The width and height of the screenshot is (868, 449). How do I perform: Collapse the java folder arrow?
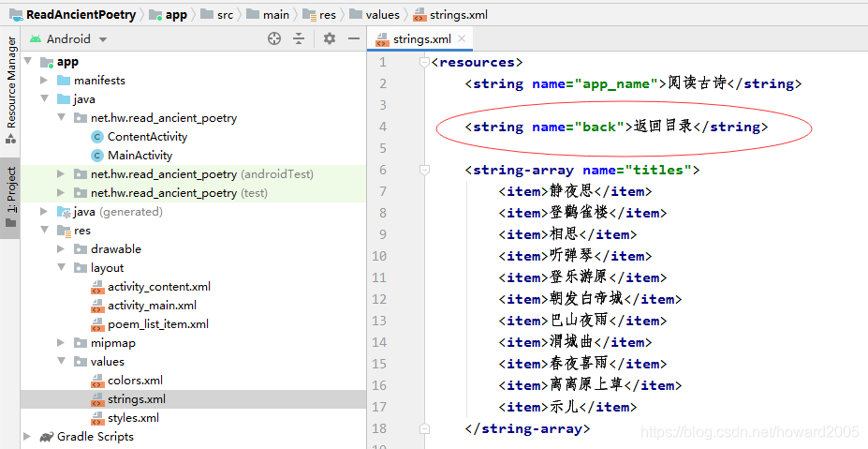44,98
